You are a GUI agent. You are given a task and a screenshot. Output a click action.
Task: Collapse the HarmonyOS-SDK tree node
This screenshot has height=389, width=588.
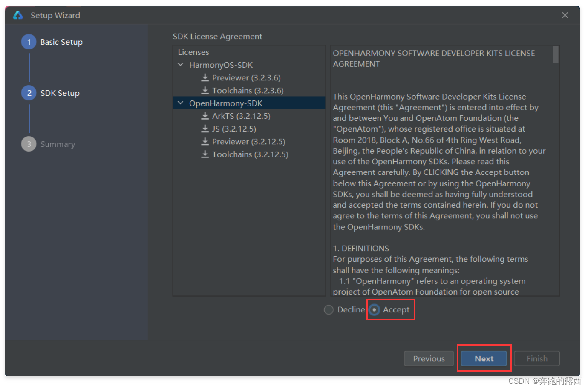[181, 65]
